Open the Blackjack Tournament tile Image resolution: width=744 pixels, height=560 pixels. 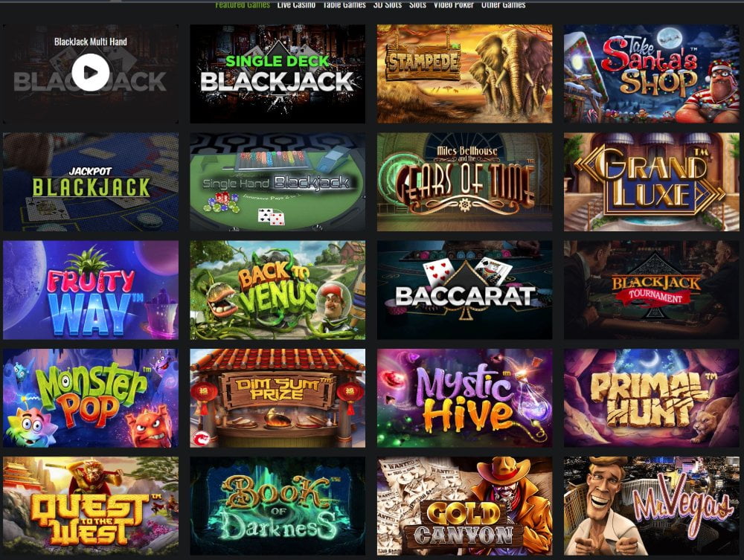coord(652,290)
